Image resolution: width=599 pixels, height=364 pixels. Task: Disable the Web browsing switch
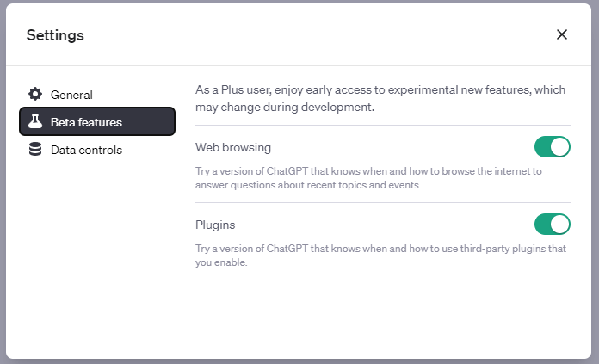(553, 147)
